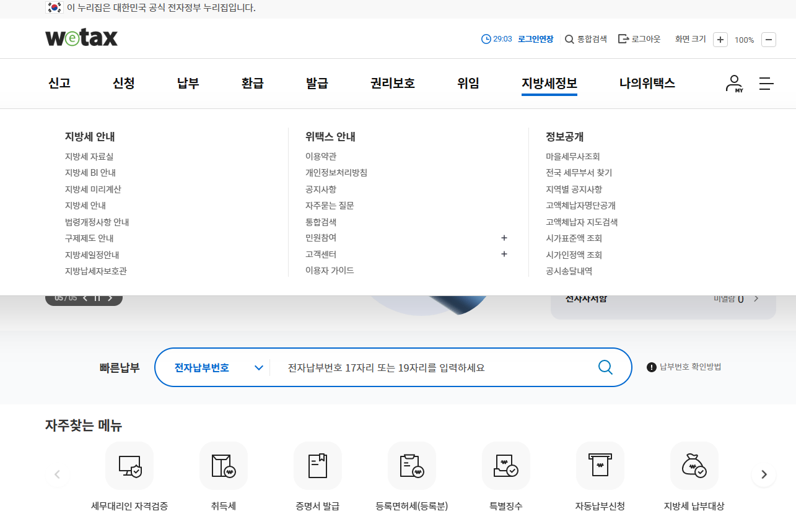Click the wetax logo
Image resolution: width=796 pixels, height=532 pixels.
click(x=81, y=38)
